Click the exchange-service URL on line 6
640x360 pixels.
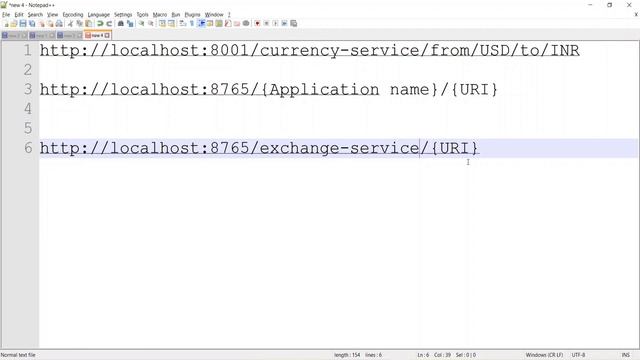click(x=259, y=148)
